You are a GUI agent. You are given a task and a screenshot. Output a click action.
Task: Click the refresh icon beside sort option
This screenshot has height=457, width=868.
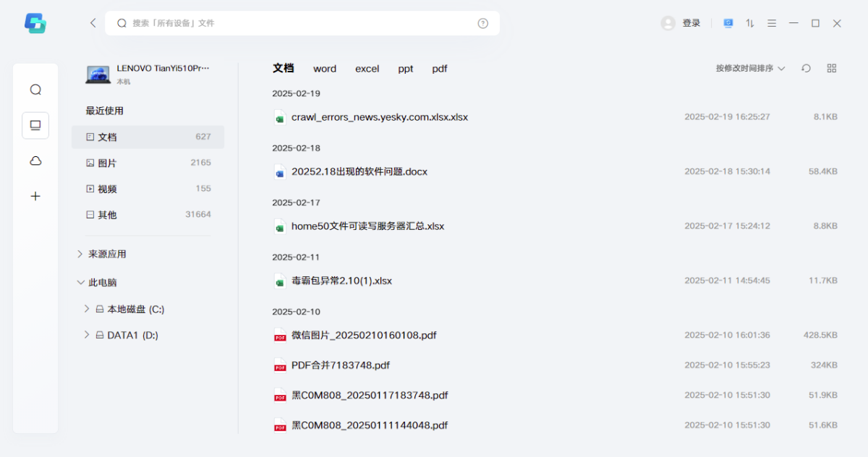pos(806,68)
